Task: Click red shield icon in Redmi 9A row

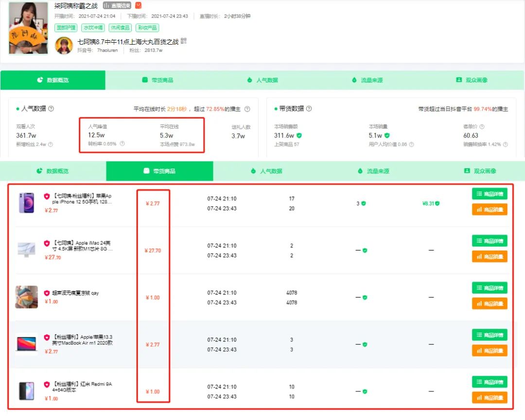Action: 47,385
